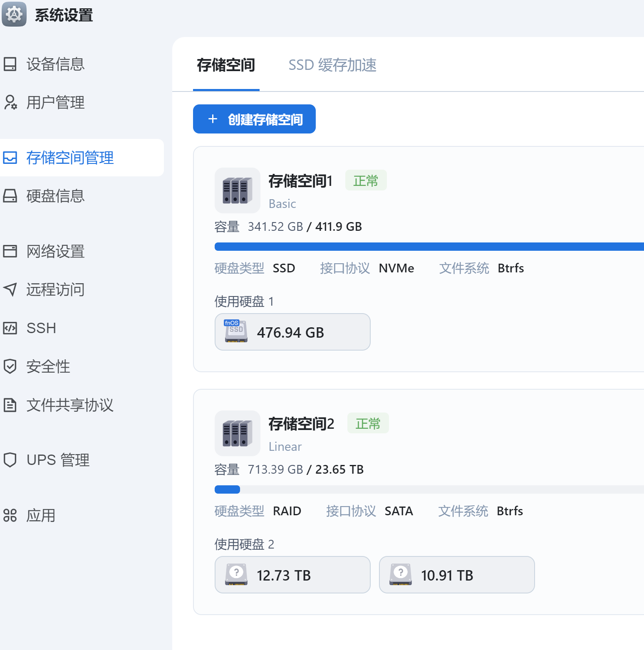This screenshot has width=644, height=650.
Task: Open the Apps settings section
Action: point(41,516)
